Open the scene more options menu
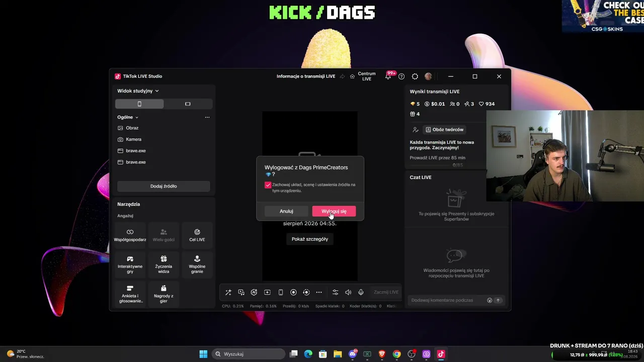 point(207,117)
